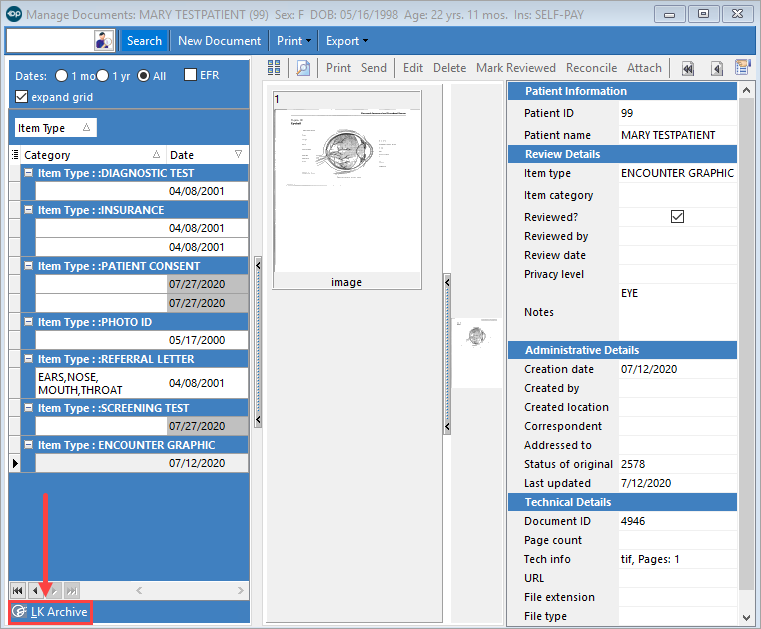
Task: Toggle the expand grid checkbox
Action: click(x=21, y=97)
